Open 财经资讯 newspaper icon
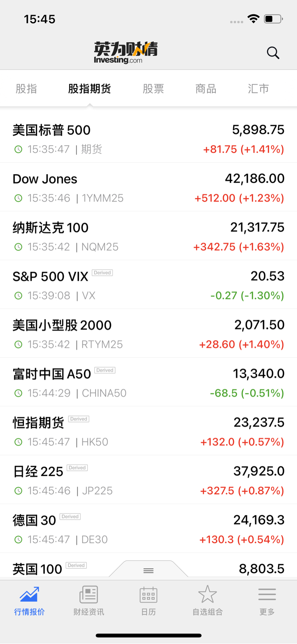 coord(89,594)
